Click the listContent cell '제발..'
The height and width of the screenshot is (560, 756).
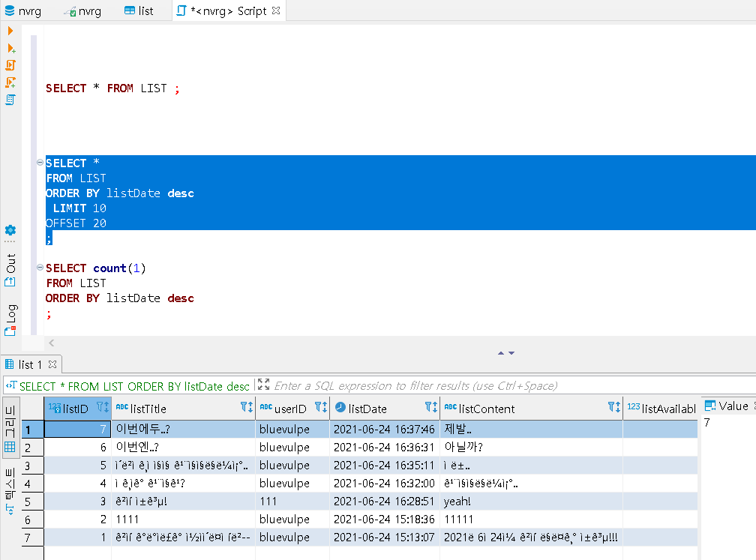531,430
